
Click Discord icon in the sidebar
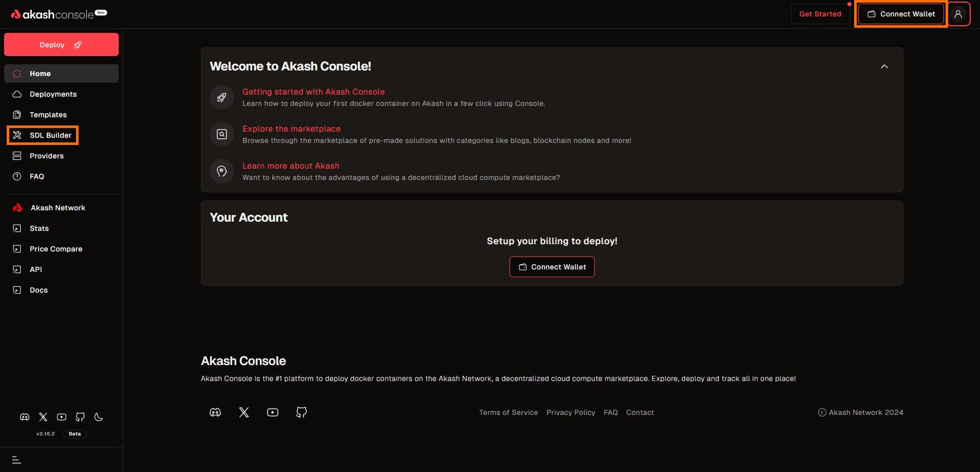[25, 417]
